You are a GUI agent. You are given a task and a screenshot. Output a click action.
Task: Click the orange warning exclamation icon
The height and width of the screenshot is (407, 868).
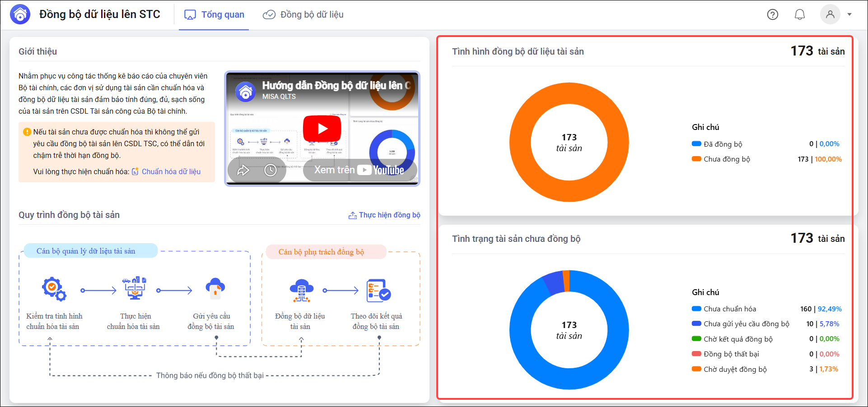coord(27,132)
